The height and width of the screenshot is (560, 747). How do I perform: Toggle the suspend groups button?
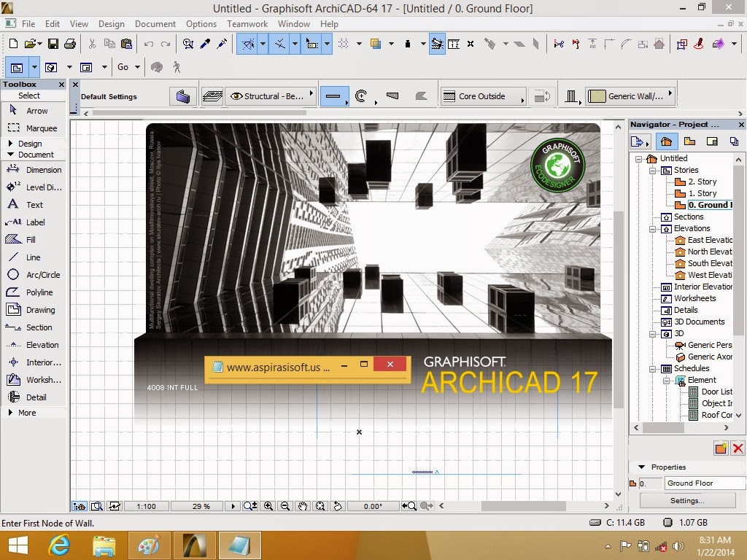click(x=437, y=44)
